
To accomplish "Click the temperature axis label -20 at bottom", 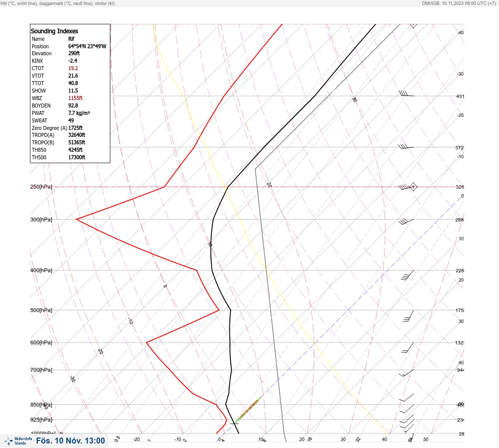I will [136, 440].
